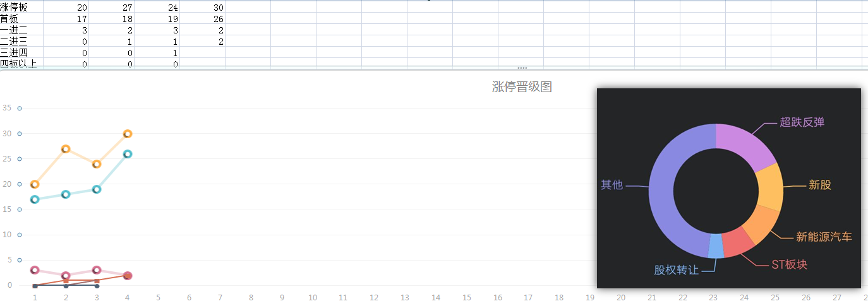Click the 新能源汽车 pie label
The height and width of the screenshot is (306, 868).
click(824, 237)
